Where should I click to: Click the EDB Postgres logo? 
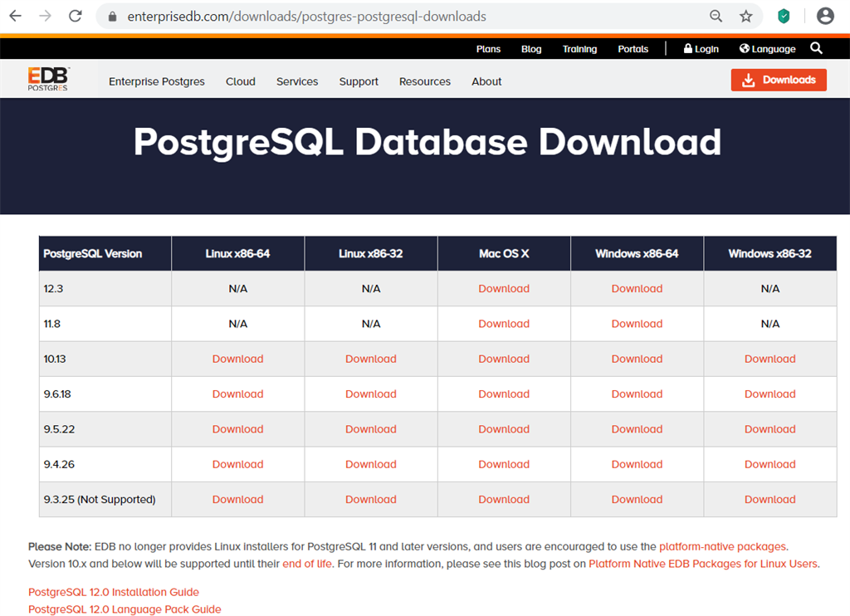[47, 79]
